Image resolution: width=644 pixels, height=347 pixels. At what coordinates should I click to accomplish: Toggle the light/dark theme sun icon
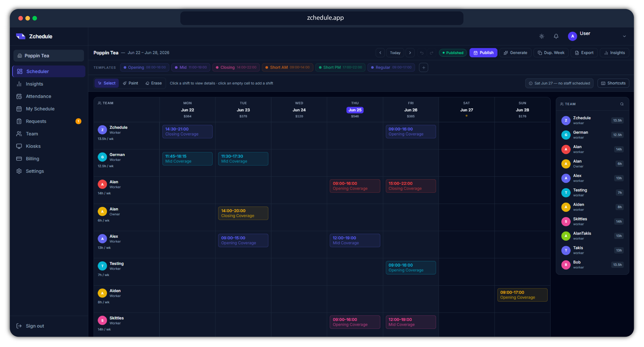(542, 36)
